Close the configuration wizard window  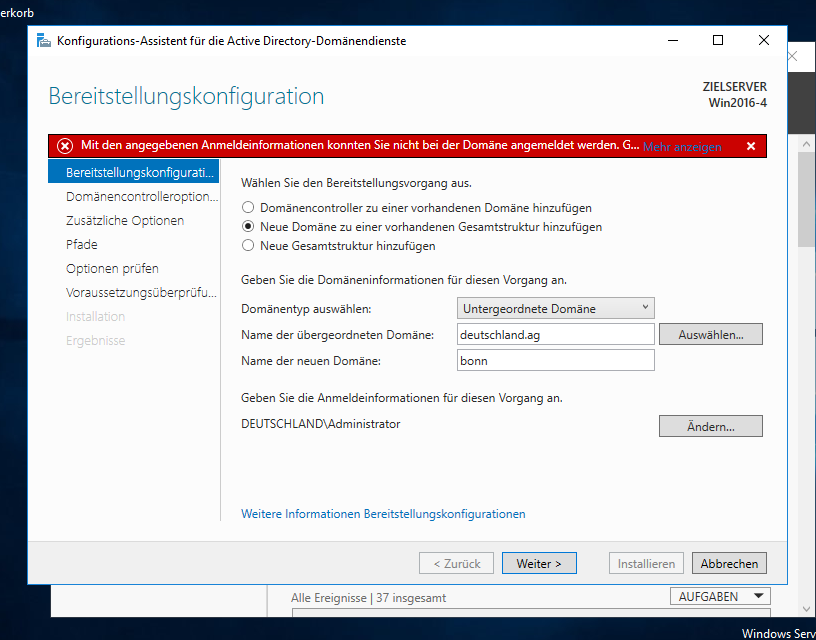(x=763, y=41)
